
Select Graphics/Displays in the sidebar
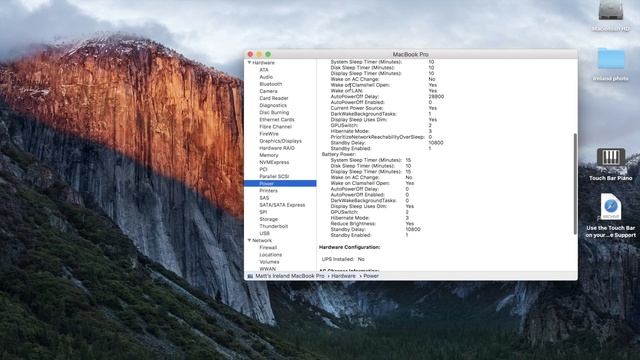[x=280, y=141]
